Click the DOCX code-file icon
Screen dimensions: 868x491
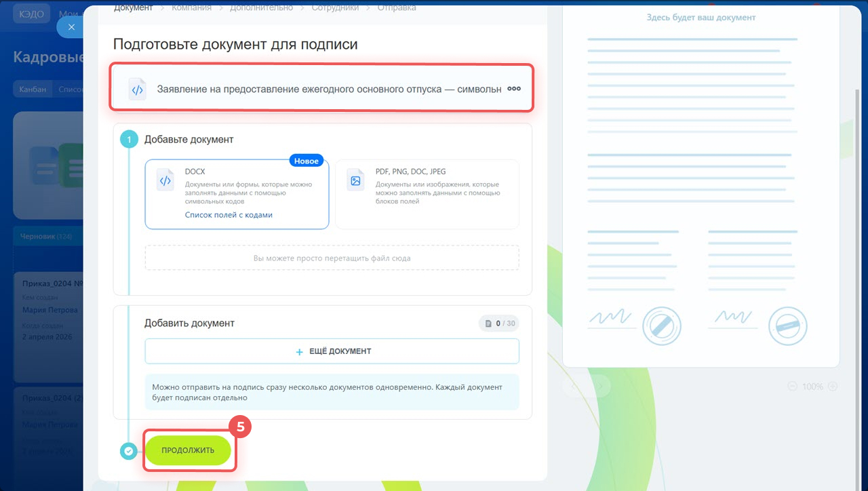coord(165,180)
